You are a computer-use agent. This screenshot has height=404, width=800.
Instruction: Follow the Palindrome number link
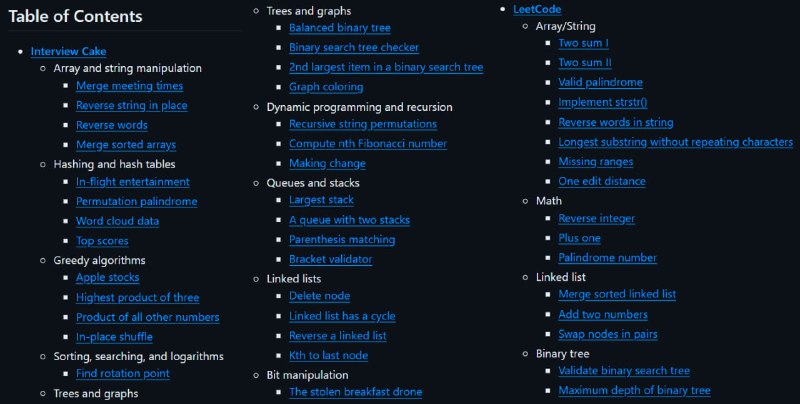(608, 258)
